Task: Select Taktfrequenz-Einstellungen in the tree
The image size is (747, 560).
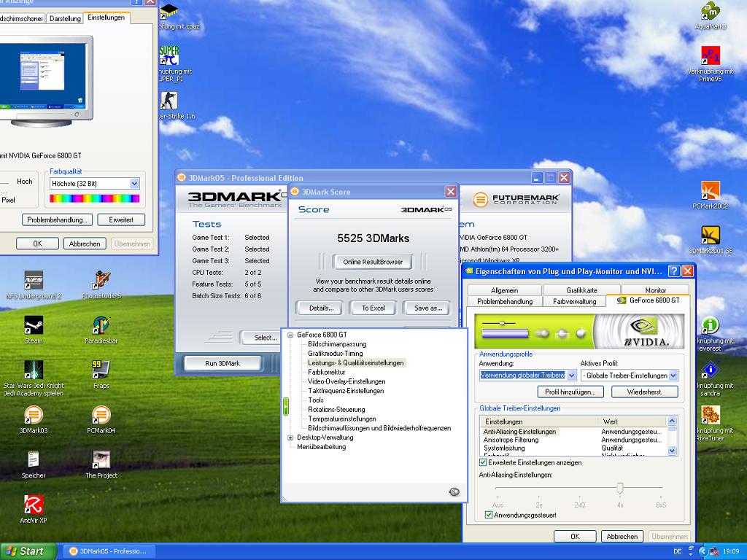Action: [x=346, y=391]
